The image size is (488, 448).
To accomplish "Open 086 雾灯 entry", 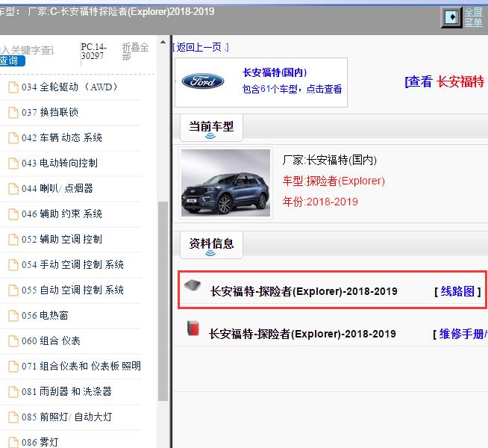I will 40,442.
